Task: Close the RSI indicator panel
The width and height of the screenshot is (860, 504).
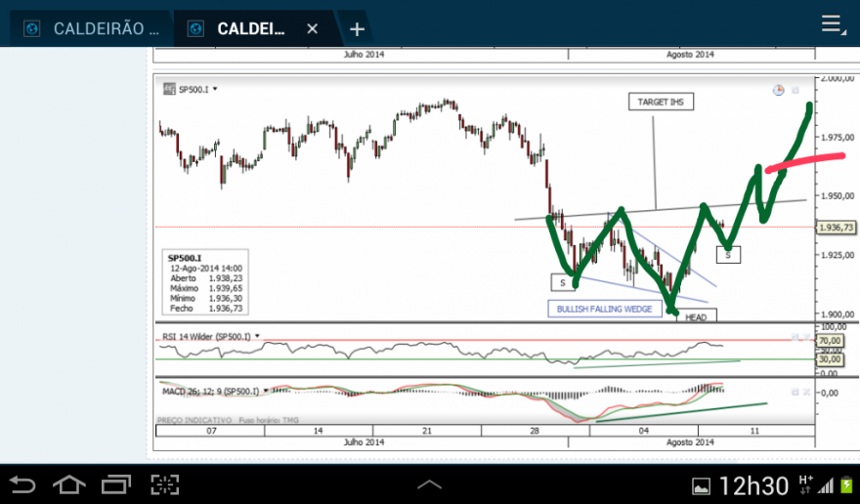Action: [807, 337]
